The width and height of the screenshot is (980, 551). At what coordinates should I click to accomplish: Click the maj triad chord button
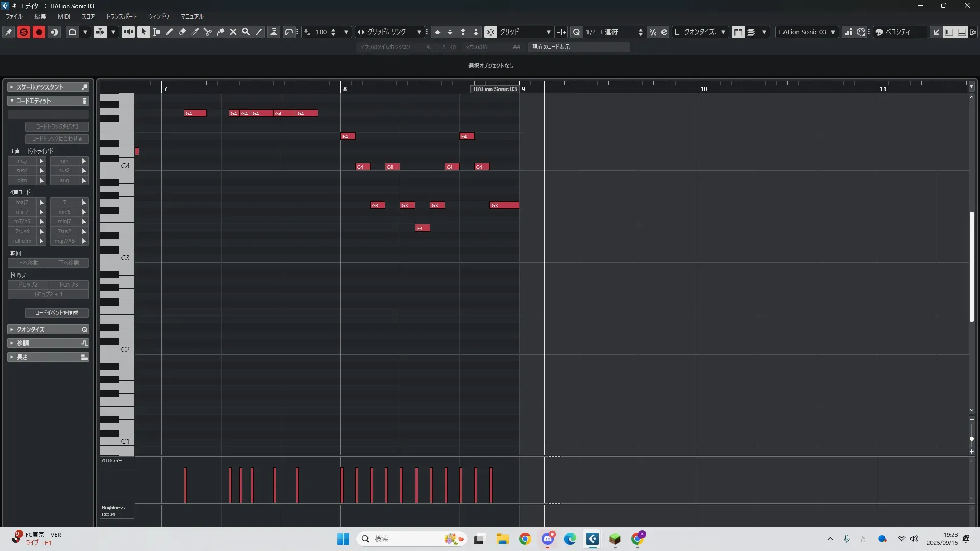(x=22, y=161)
